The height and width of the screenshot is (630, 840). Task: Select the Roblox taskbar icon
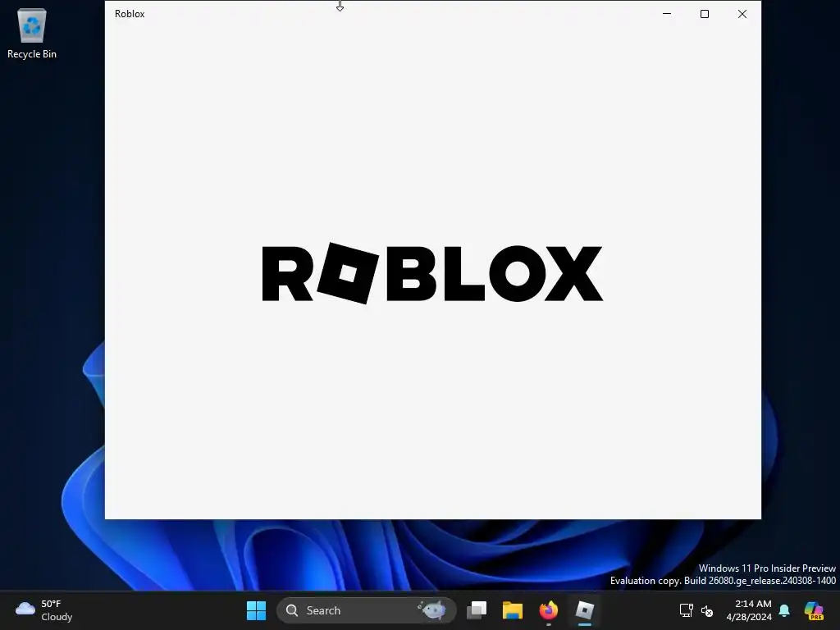click(x=584, y=610)
